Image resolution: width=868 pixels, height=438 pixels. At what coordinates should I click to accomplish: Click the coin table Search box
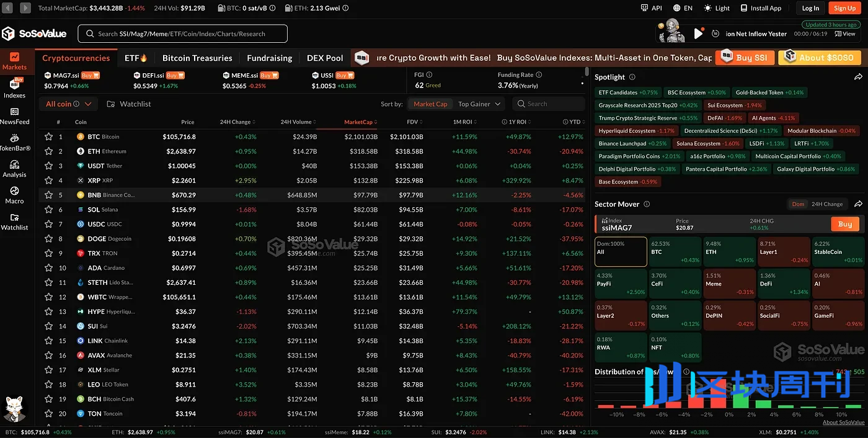(548, 104)
